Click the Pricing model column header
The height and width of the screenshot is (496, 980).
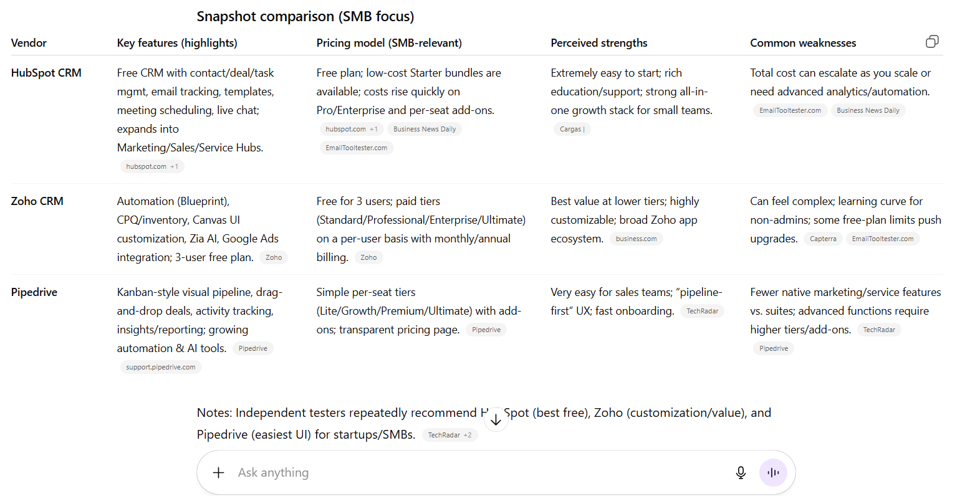pyautogui.click(x=389, y=43)
